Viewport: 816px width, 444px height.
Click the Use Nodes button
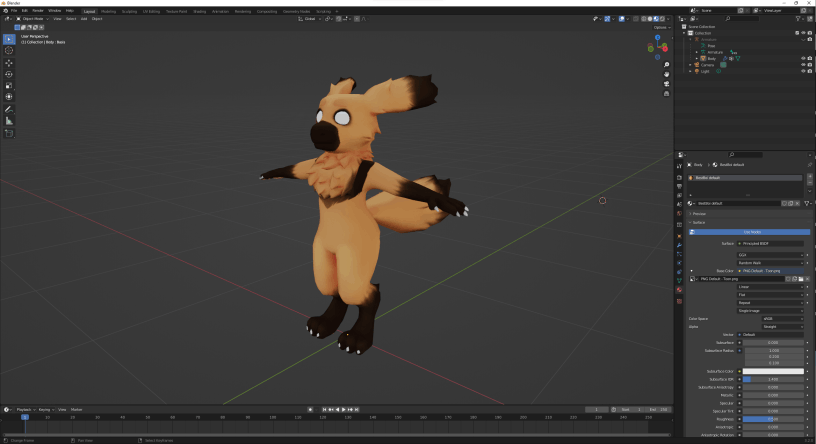tap(750, 232)
